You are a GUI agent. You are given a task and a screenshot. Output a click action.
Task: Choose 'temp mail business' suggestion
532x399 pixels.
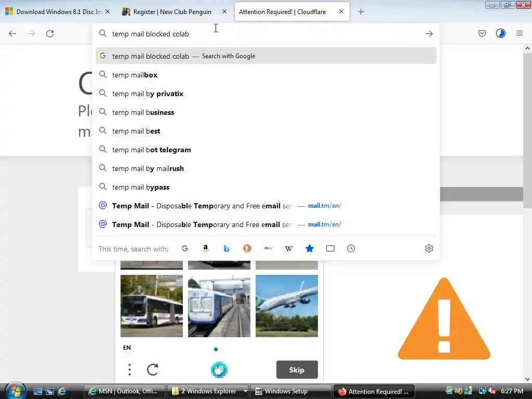pyautogui.click(x=266, y=112)
